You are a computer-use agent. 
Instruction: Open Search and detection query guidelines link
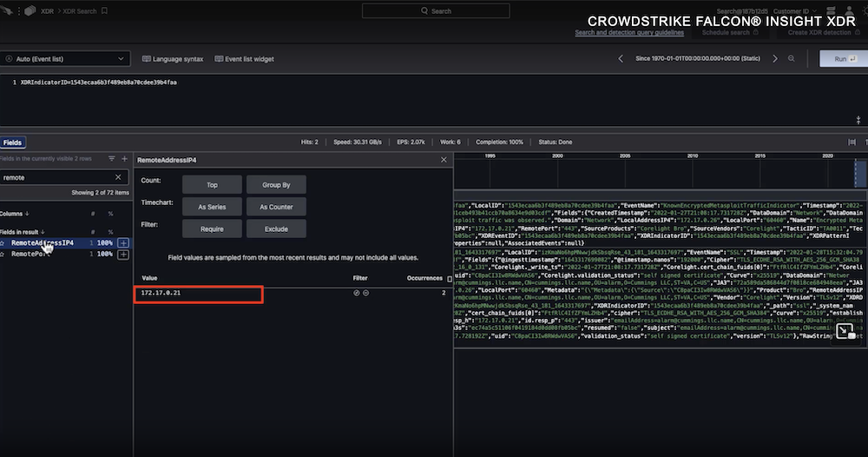pyautogui.click(x=628, y=32)
